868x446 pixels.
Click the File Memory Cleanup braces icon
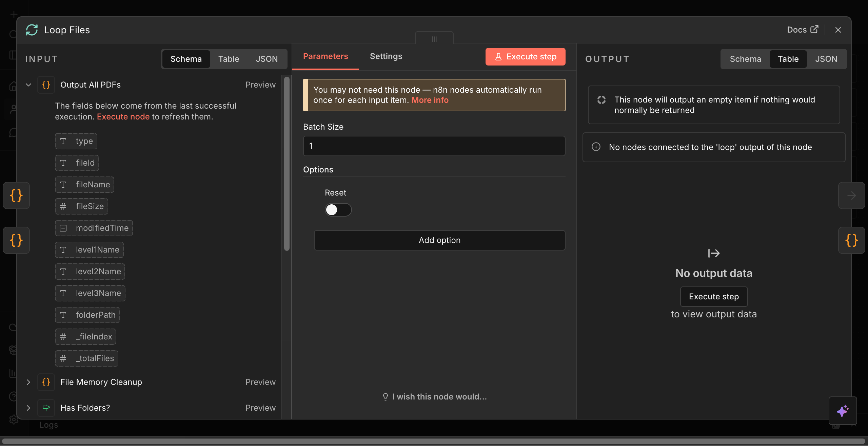[46, 382]
